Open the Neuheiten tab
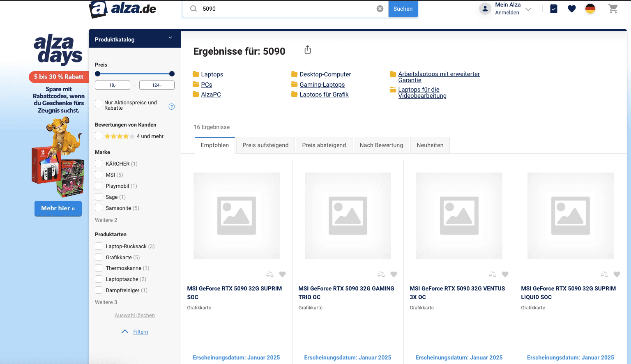This screenshot has height=364, width=631. [x=430, y=145]
